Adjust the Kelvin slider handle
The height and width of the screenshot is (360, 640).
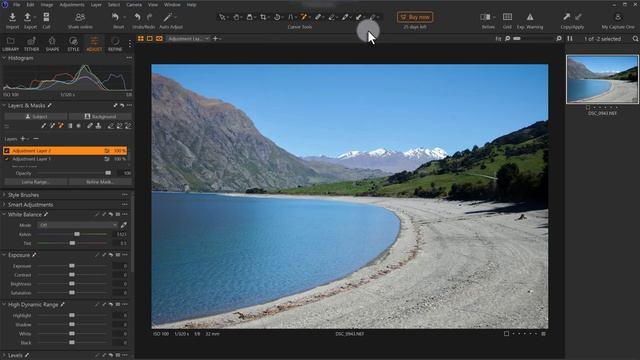point(77,234)
